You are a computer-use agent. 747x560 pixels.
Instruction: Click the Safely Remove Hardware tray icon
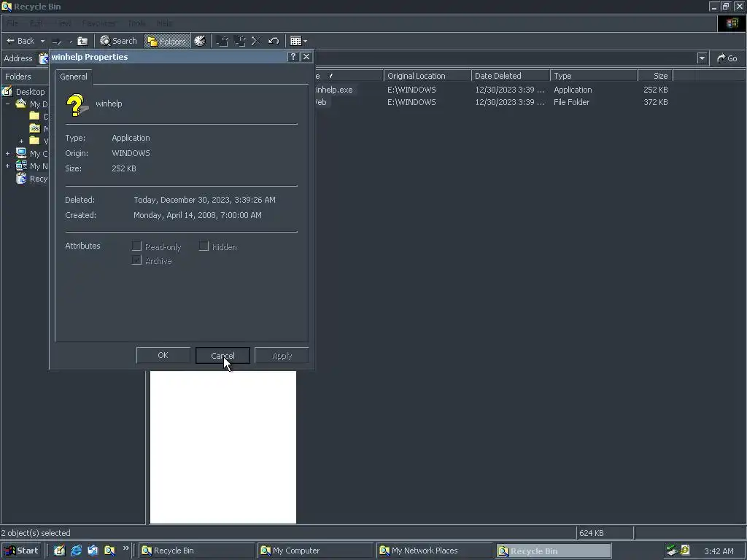click(x=672, y=551)
